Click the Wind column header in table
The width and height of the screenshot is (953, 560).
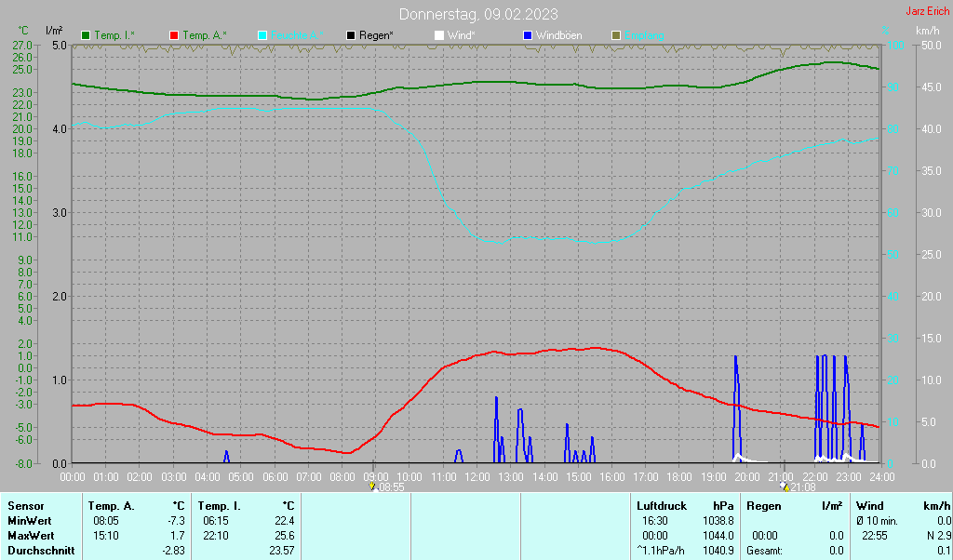click(x=870, y=506)
